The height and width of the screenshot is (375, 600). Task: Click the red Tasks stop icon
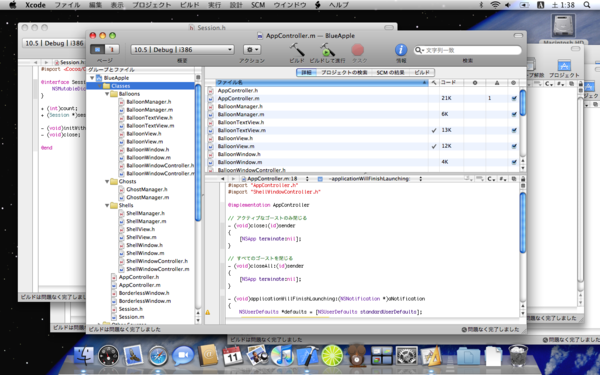(358, 50)
